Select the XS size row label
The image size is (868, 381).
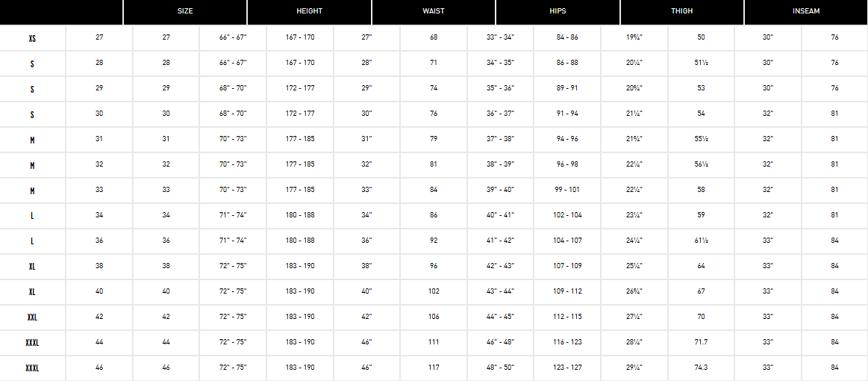point(32,38)
